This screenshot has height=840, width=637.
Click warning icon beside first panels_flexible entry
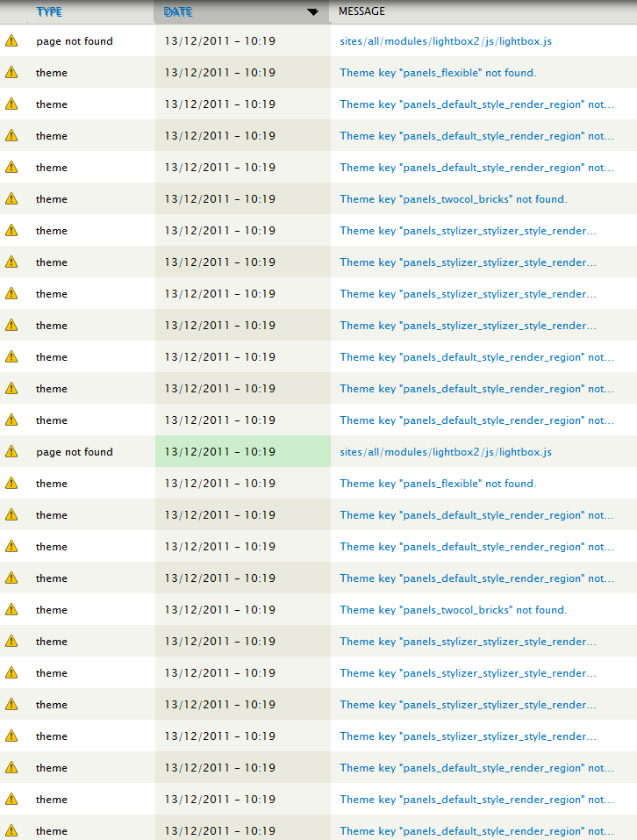(x=11, y=72)
